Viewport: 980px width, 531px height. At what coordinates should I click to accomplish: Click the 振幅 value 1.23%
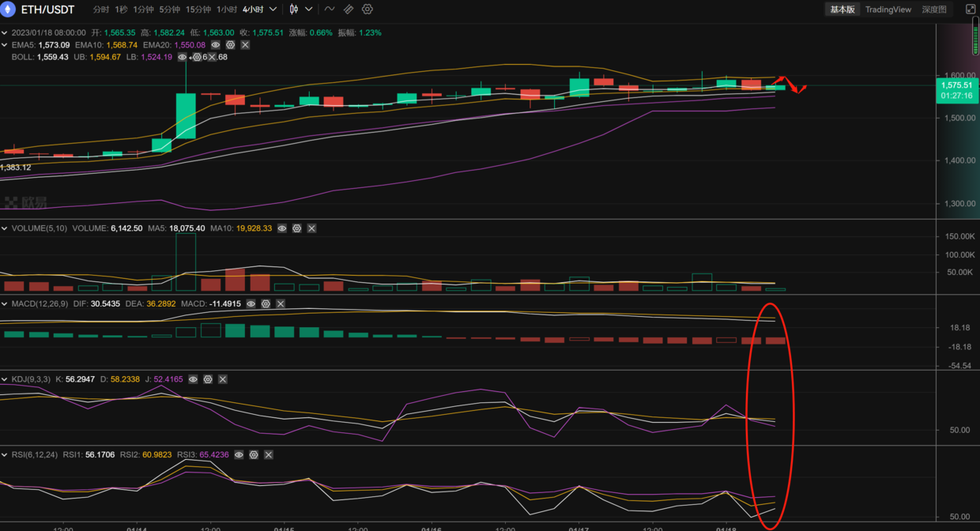tap(370, 33)
